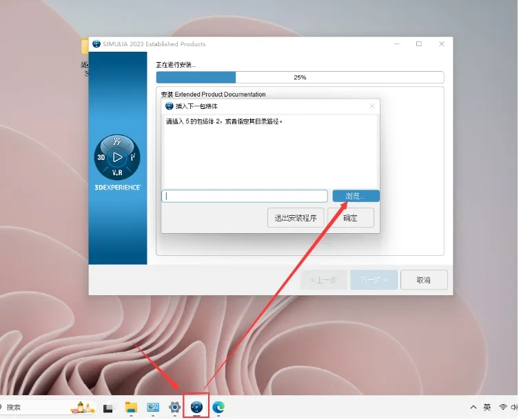This screenshot has width=519, height=420.
Task: Click the dialog title globe icon
Action: (x=169, y=106)
